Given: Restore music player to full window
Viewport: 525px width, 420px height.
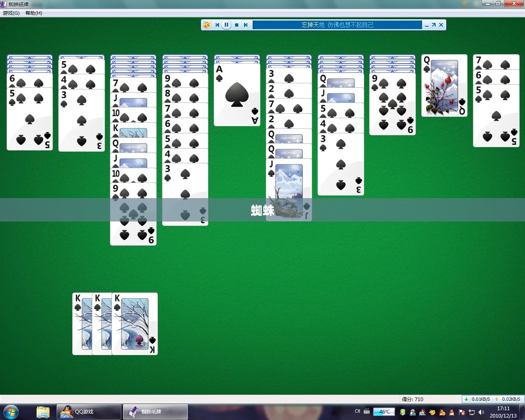Looking at the screenshot, I should (x=434, y=25).
